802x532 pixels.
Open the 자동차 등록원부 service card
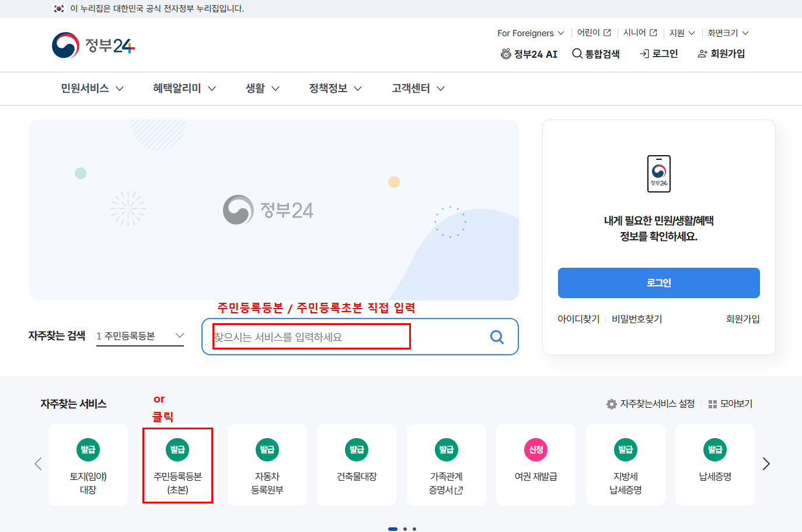click(x=267, y=465)
